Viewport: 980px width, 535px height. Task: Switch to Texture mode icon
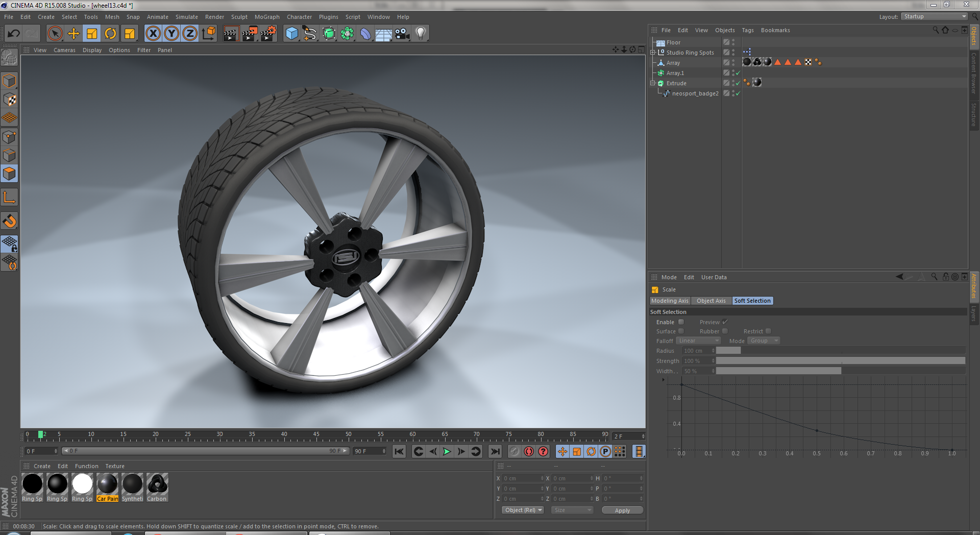click(x=9, y=100)
